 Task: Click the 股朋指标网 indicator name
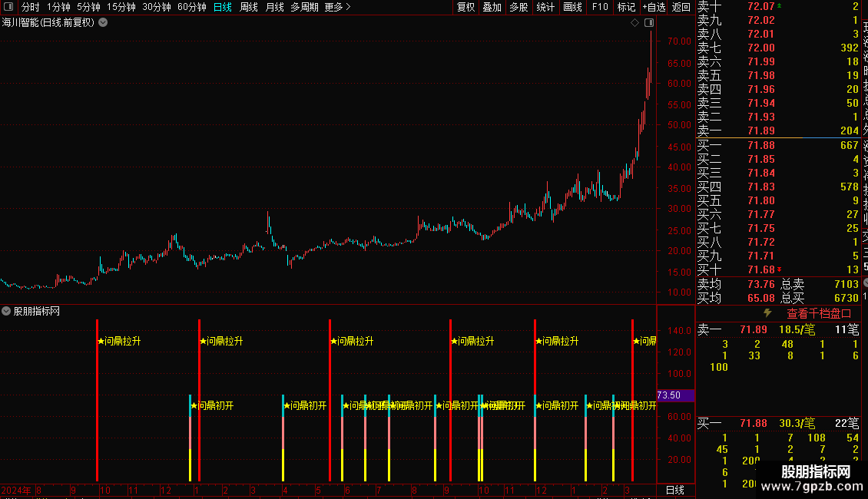coord(37,312)
